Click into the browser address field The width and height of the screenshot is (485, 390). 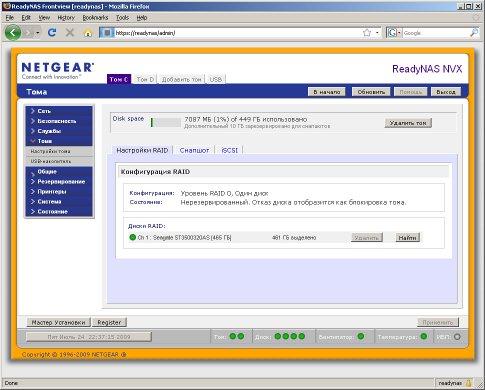[x=237, y=33]
